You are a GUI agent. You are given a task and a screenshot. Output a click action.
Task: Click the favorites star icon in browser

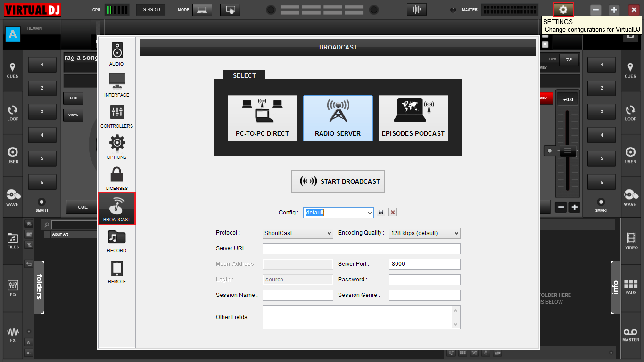(29, 223)
